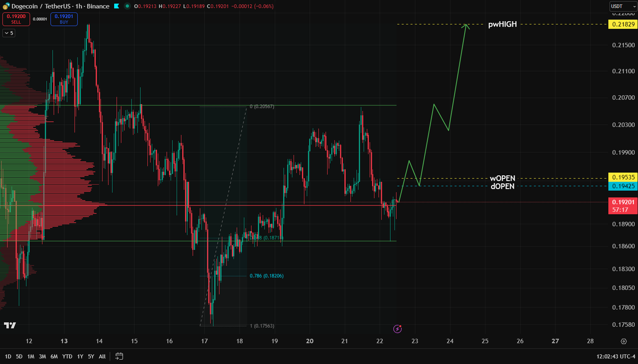Click the 0.00001 spread value

40,19
